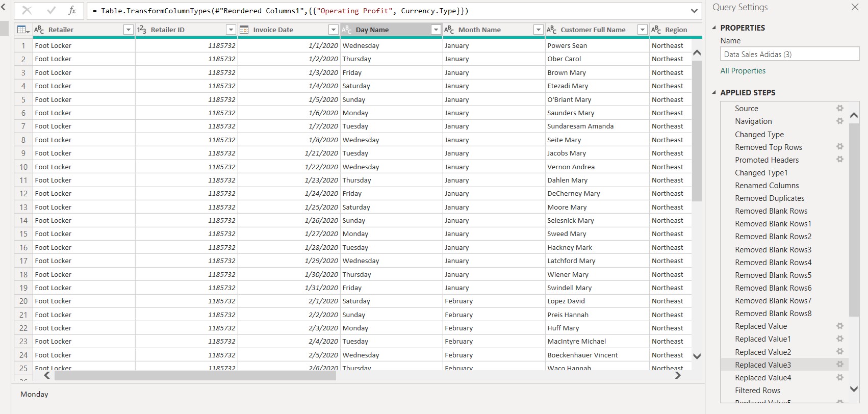Cancel the formula edit with the X icon
This screenshot has width=868, height=414.
pos(27,11)
